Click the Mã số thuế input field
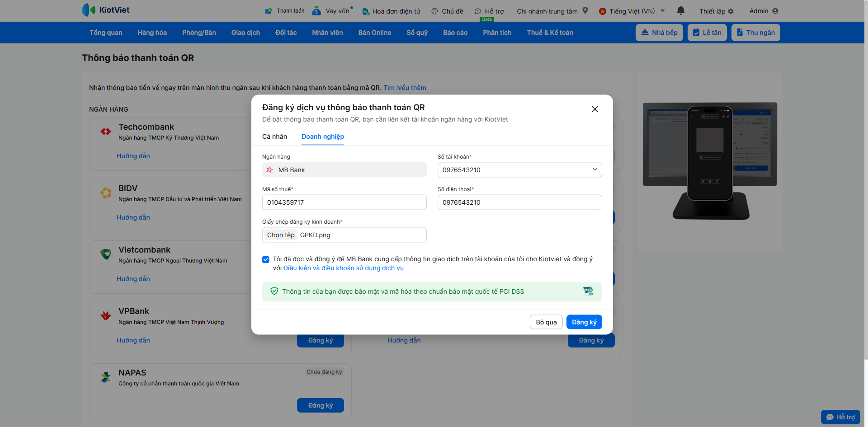Screen dimensions: 868x427 (x=344, y=202)
